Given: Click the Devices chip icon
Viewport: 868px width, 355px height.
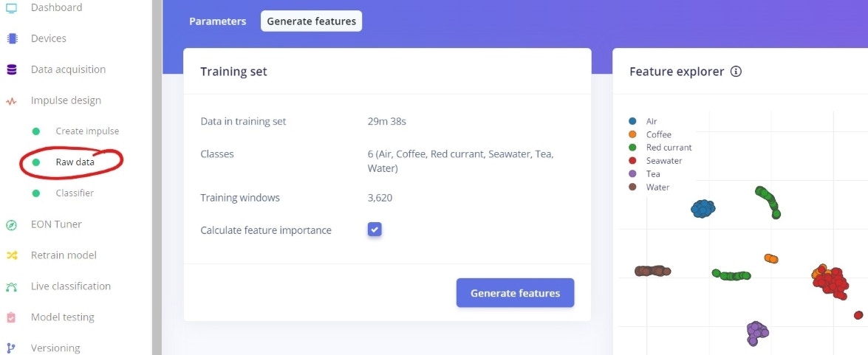Looking at the screenshot, I should pyautogui.click(x=12, y=38).
